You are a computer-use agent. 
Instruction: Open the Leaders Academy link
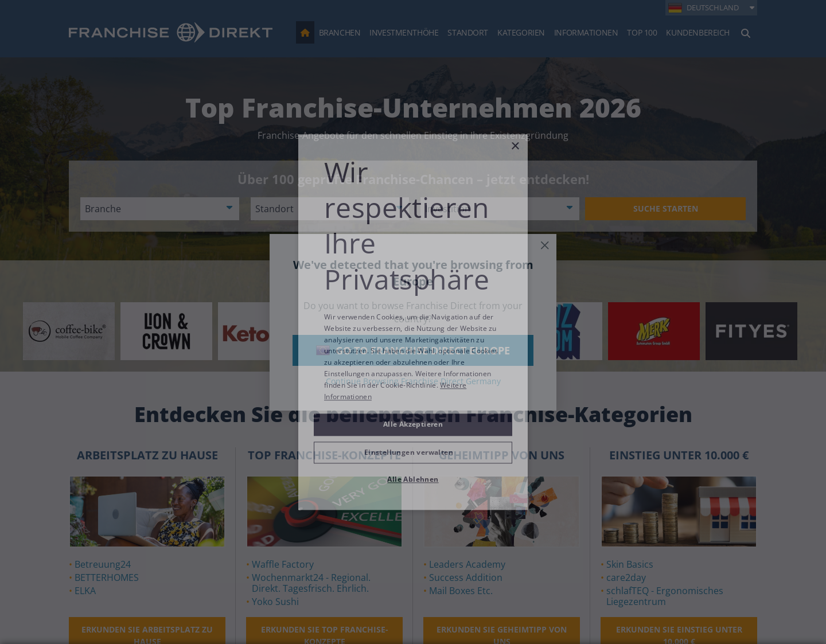(x=467, y=564)
